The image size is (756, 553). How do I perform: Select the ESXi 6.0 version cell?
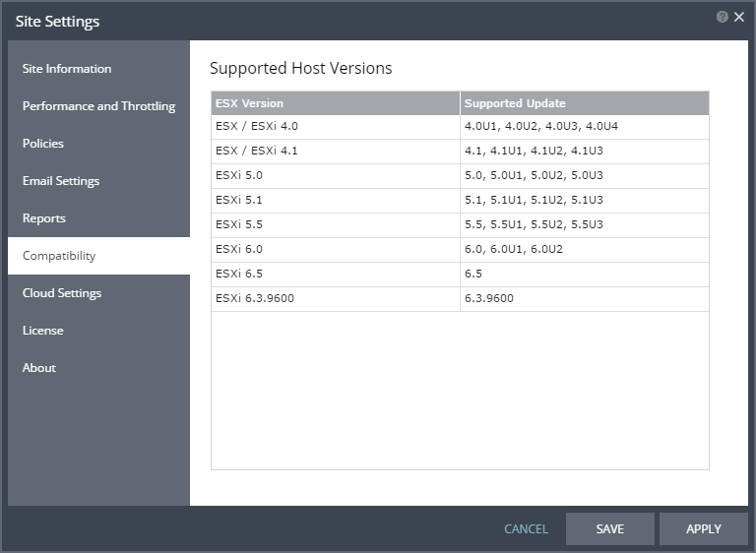336,249
